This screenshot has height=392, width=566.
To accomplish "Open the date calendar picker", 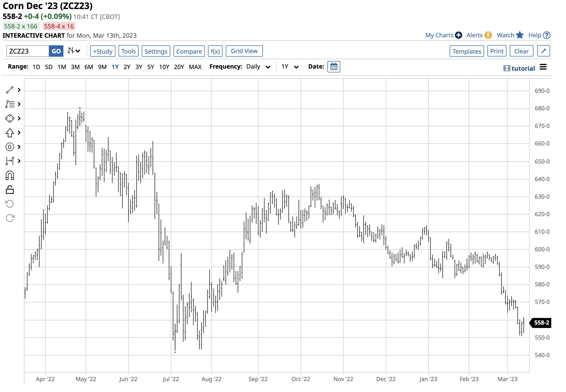I will [334, 67].
